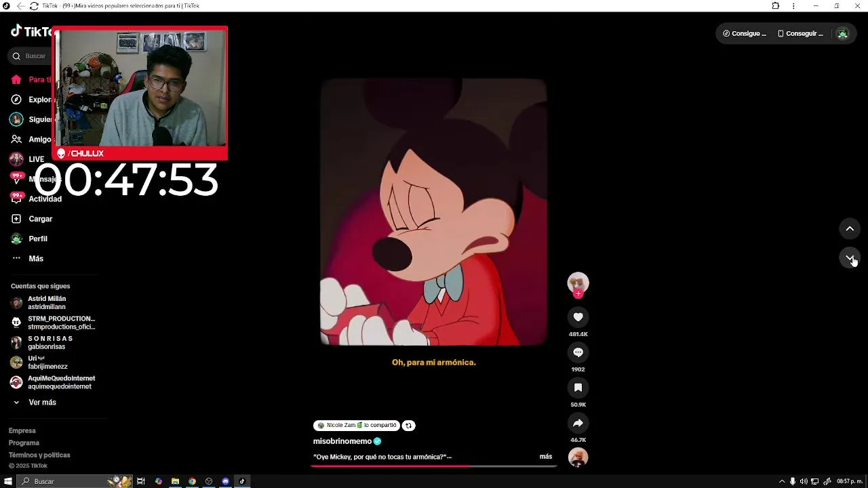The width and height of the screenshot is (868, 488).
Task: Open STRM_PRODUCTION followed account
Action: pos(53,323)
